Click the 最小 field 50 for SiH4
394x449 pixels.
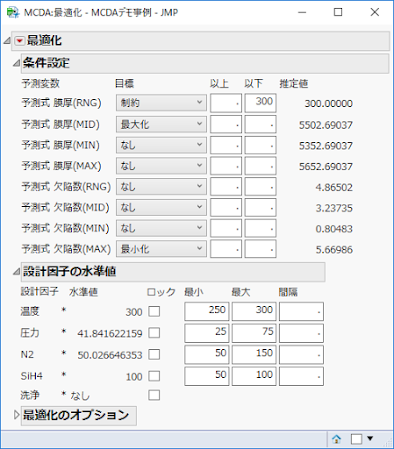[207, 376]
